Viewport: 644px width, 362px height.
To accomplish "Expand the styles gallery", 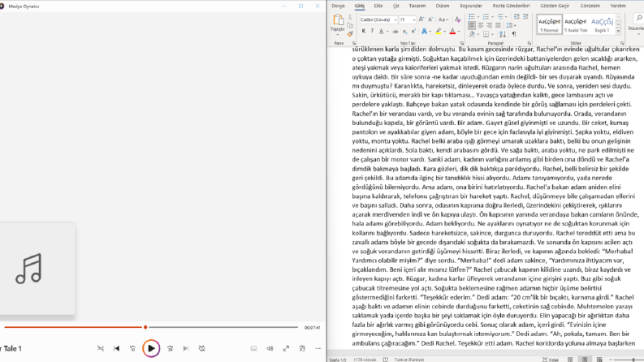I will pyautogui.click(x=618, y=32).
